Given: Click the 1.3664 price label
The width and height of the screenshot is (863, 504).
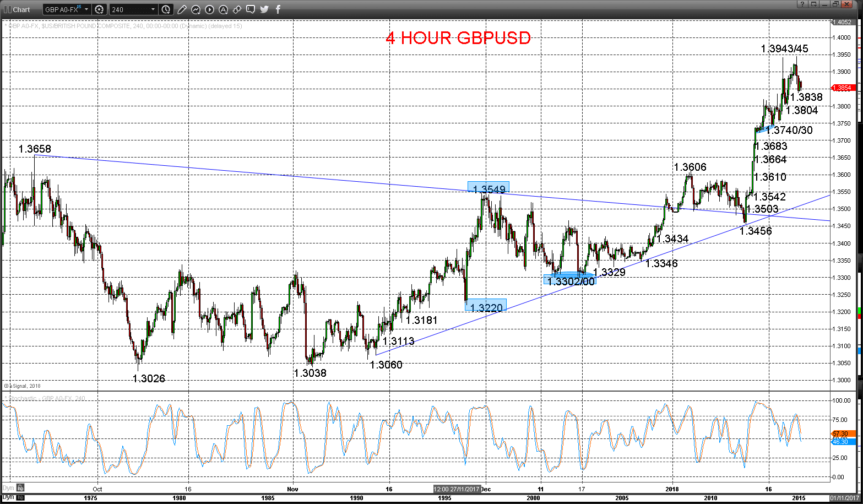Looking at the screenshot, I should (770, 159).
